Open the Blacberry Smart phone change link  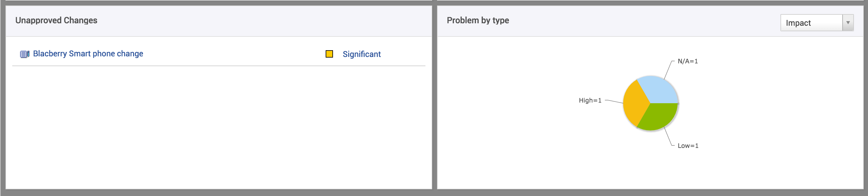coord(88,54)
